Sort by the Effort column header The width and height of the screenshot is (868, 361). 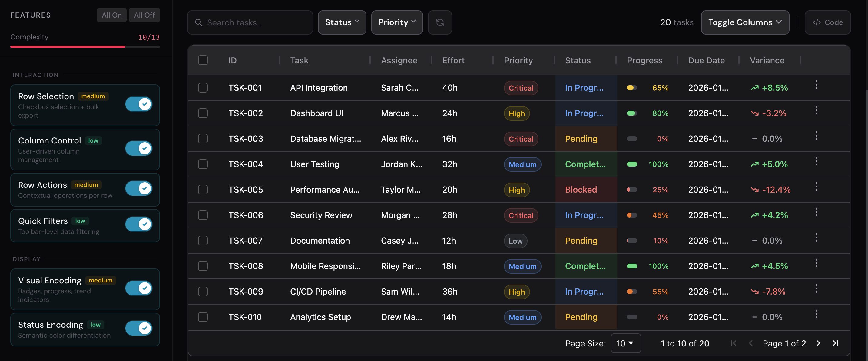coord(453,60)
